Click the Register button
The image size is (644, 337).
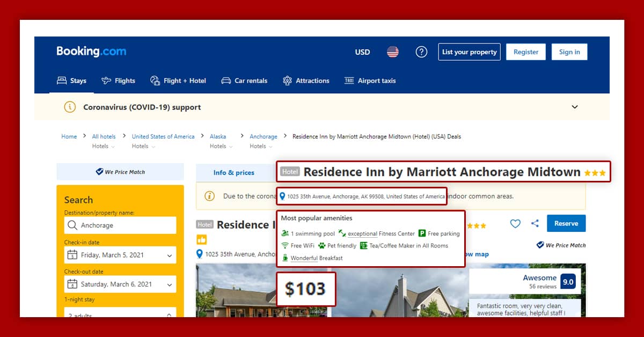[526, 52]
